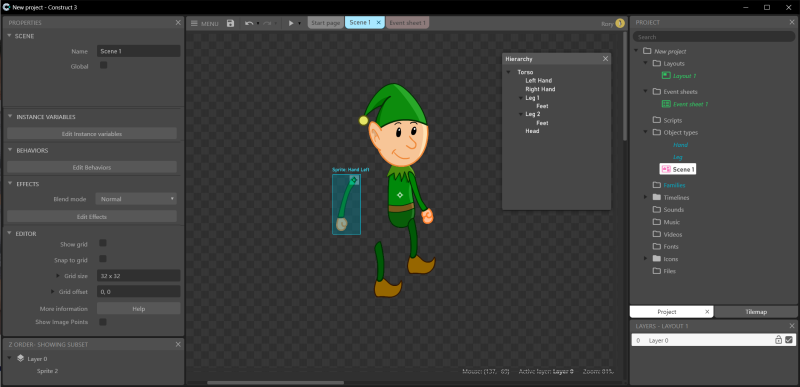800x387 pixels.
Task: Switch to the Start page tab
Action: click(326, 23)
